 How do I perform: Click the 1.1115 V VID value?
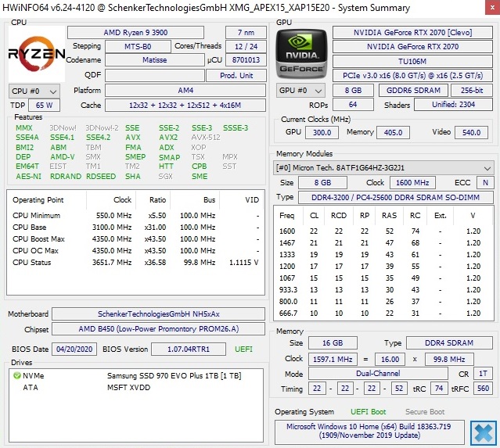pyautogui.click(x=243, y=263)
